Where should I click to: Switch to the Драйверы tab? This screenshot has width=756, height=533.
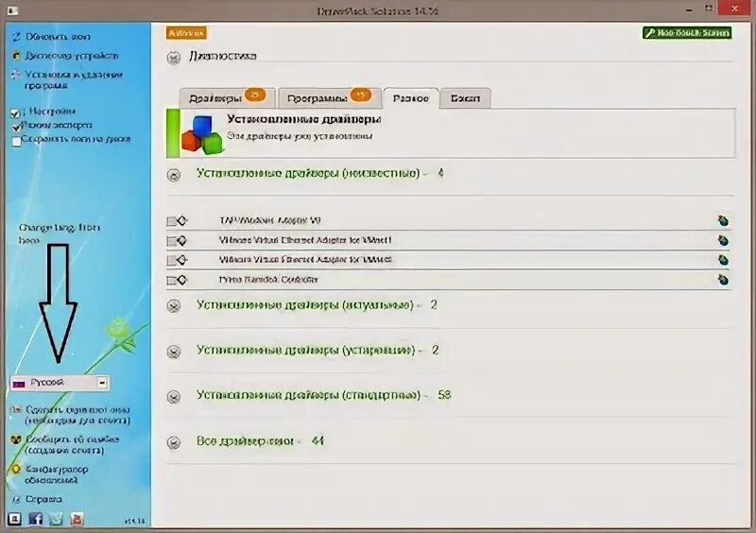(227, 98)
